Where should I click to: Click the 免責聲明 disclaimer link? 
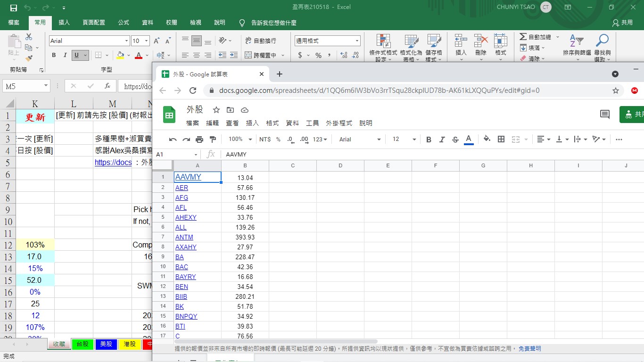click(529, 349)
